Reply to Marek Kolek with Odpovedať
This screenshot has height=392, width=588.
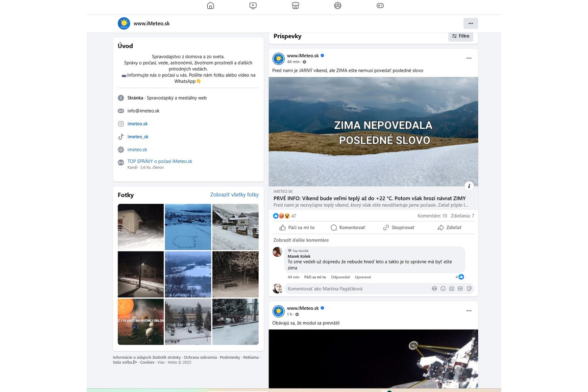[x=341, y=277]
